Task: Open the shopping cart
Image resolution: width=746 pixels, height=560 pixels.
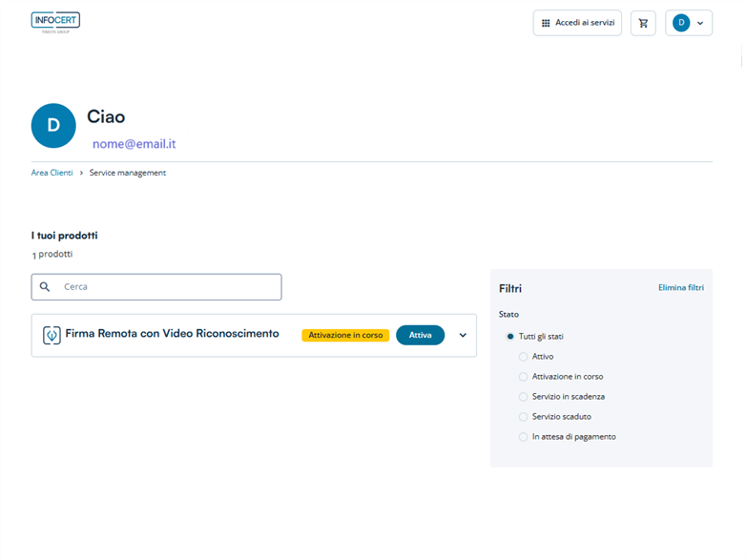Action: pos(643,23)
